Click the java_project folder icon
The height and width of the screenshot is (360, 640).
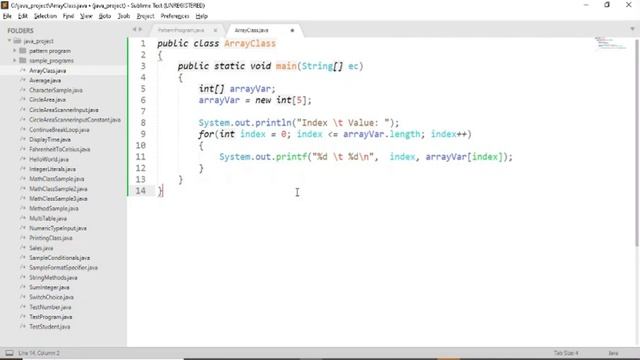click(17, 41)
